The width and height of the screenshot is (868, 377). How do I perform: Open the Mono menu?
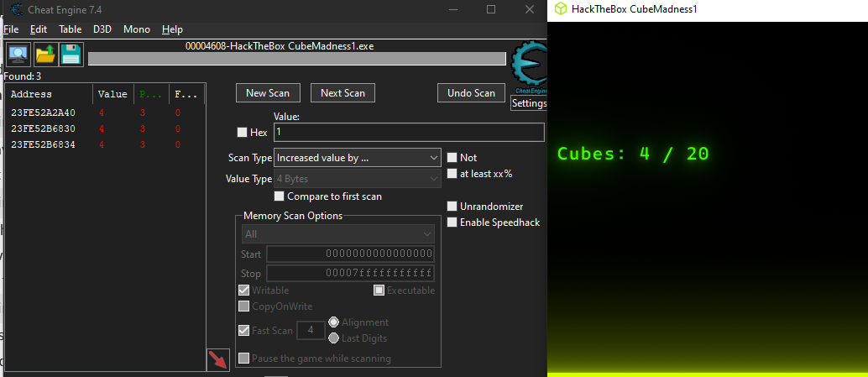[x=137, y=29]
